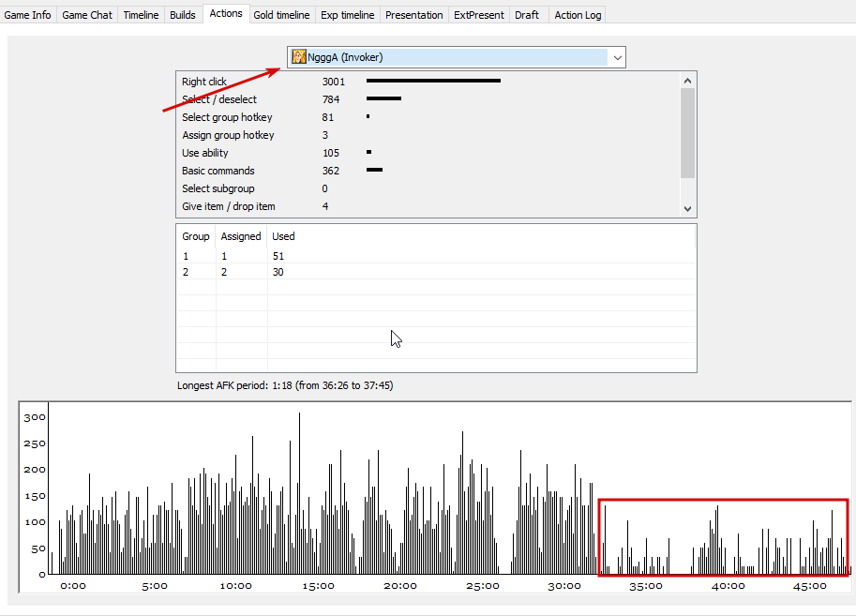
Task: Select the NgggA (Invoker) combo box
Action: pos(457,57)
